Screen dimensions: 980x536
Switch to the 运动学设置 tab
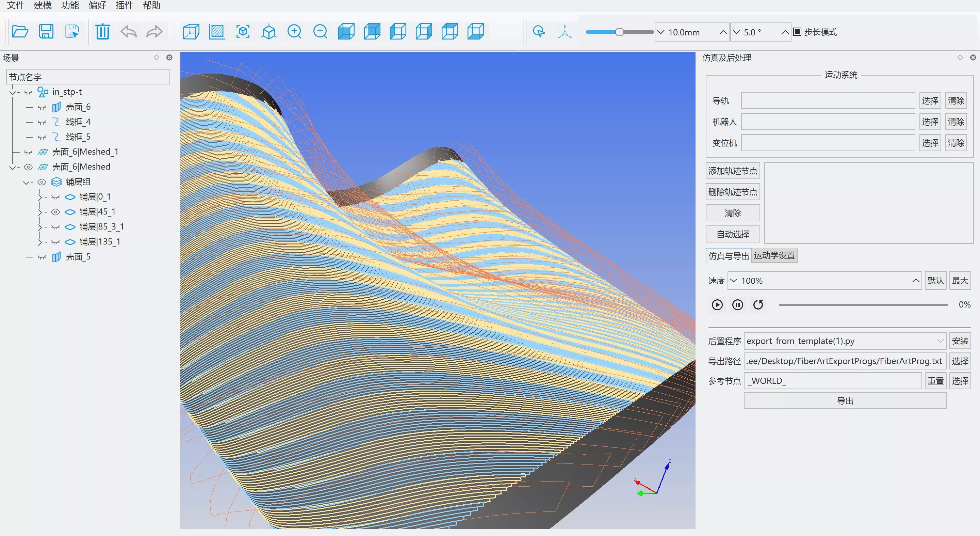click(774, 255)
